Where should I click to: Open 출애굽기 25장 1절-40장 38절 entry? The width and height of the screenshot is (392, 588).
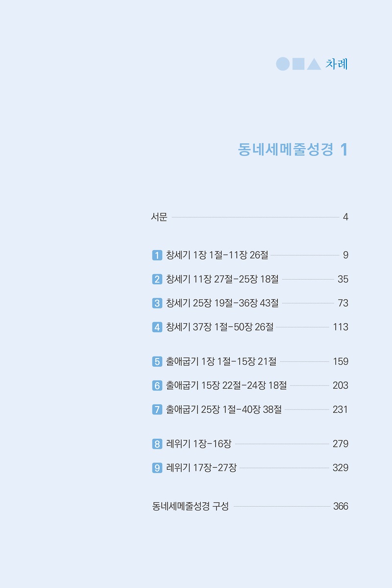point(250,409)
